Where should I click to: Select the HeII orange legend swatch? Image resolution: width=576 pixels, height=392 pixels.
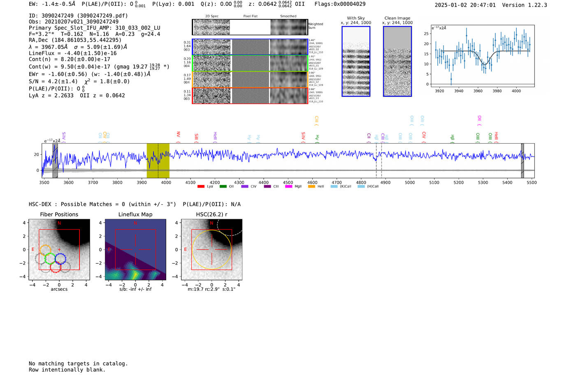(311, 186)
